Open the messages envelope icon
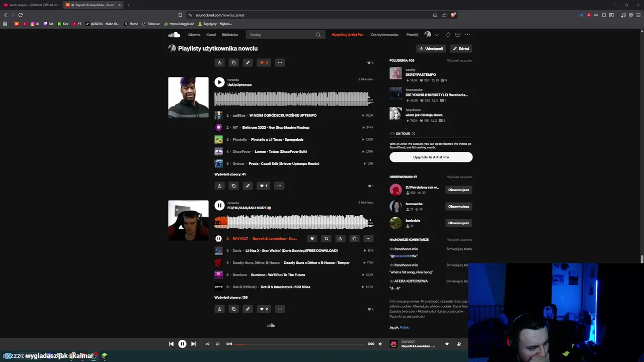This screenshot has height=362, width=644. (x=457, y=35)
